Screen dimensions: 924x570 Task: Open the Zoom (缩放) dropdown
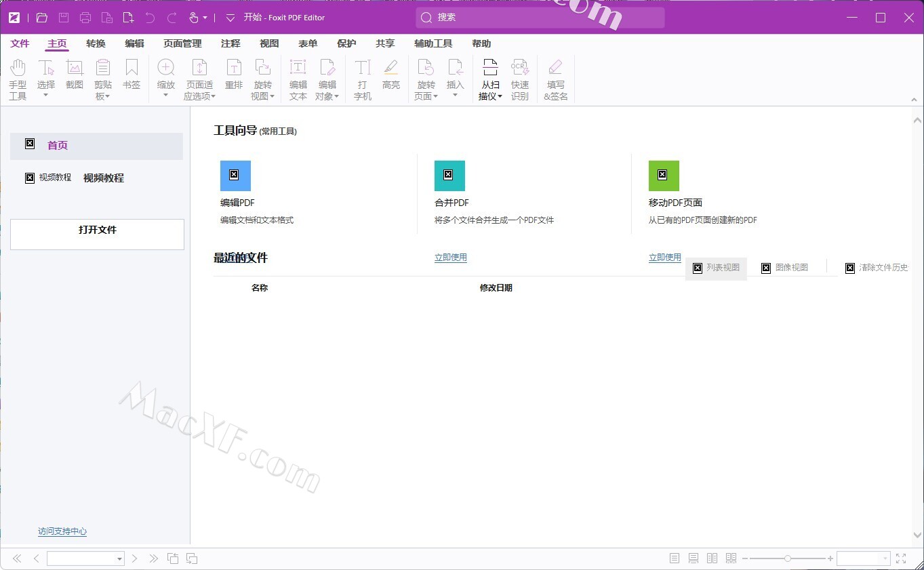[x=166, y=95]
